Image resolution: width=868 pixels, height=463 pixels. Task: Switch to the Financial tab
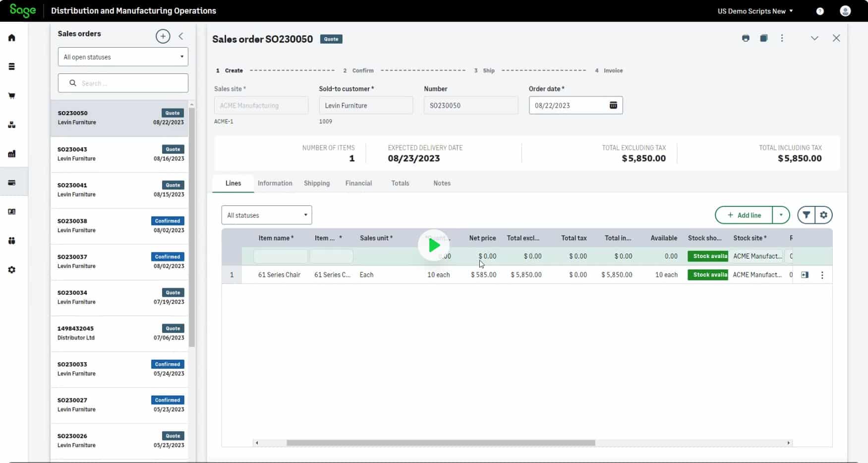click(358, 183)
